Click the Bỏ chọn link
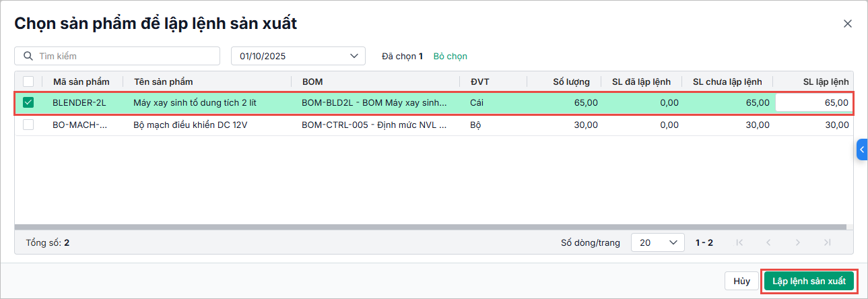 point(450,56)
